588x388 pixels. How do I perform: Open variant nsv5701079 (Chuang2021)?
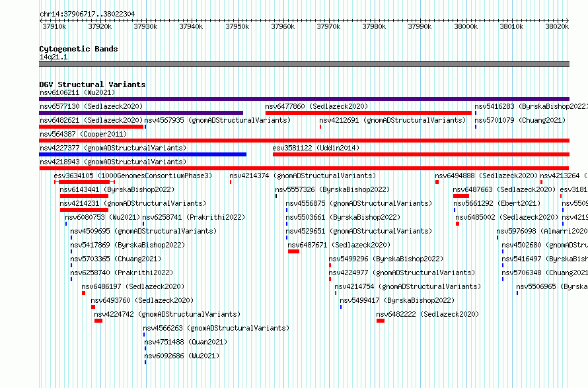(520, 120)
